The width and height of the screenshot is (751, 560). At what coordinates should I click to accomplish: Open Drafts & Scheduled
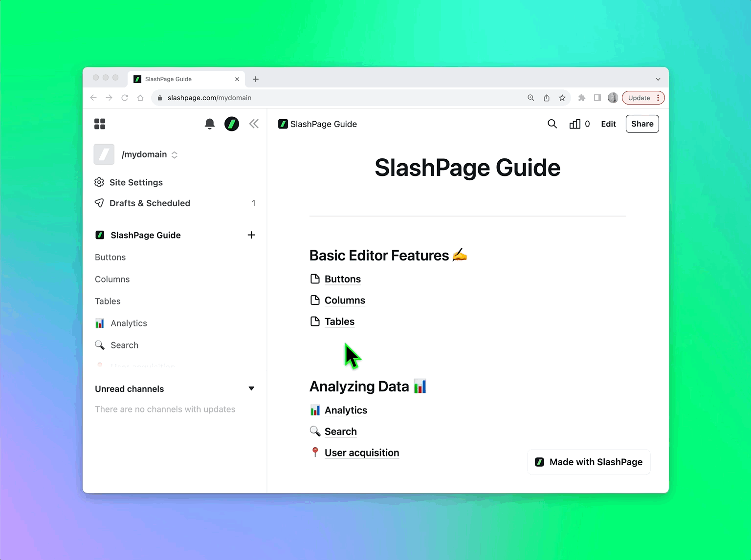[x=150, y=203]
